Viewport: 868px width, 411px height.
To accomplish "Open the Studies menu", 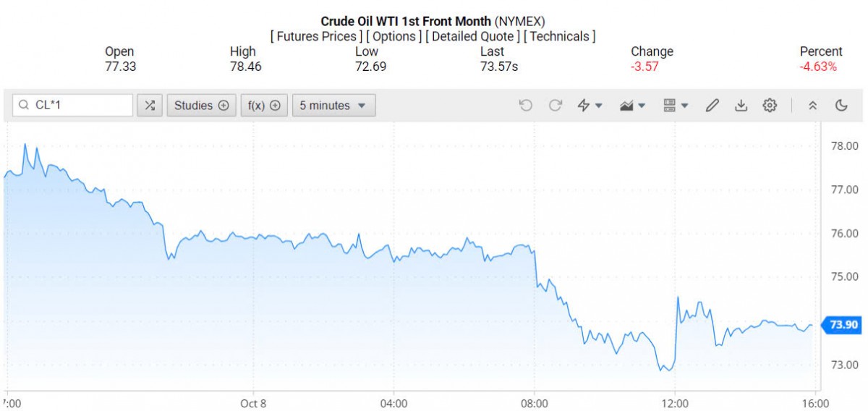I will 201,106.
